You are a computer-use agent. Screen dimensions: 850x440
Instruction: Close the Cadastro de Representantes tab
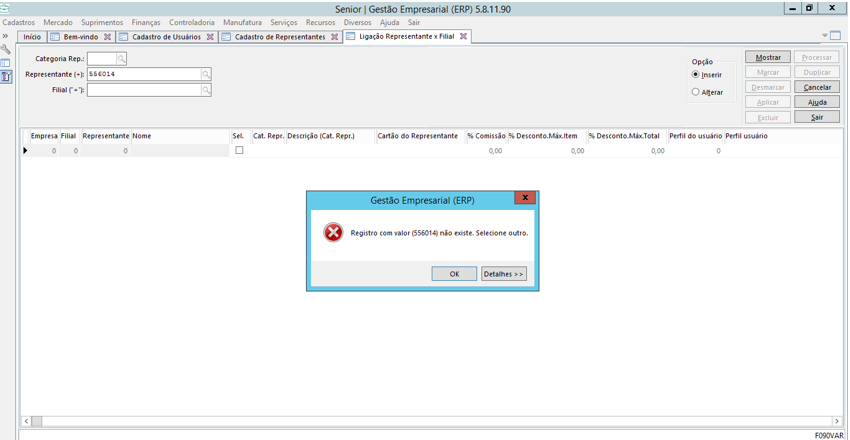tap(334, 37)
